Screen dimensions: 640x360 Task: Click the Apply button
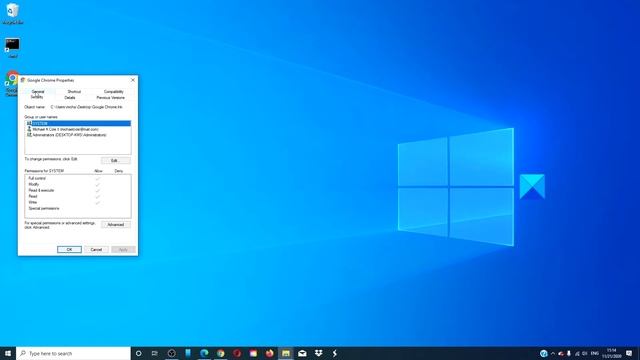pos(123,249)
